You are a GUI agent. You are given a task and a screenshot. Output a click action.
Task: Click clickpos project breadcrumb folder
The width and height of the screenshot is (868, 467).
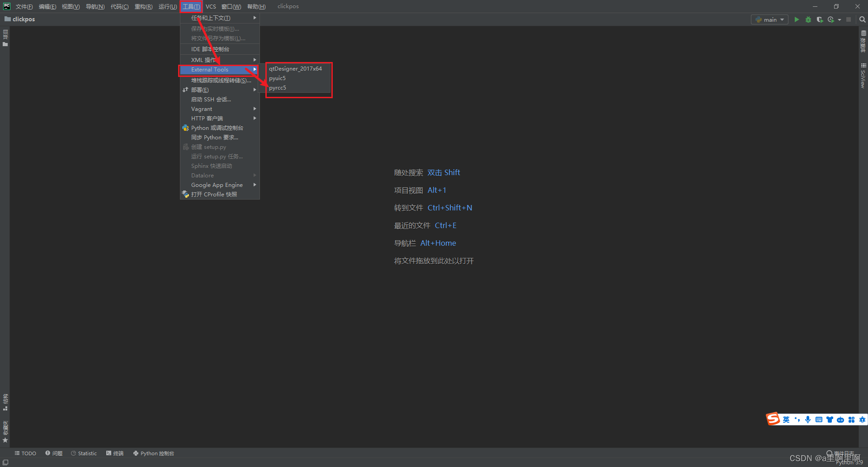tap(19, 19)
